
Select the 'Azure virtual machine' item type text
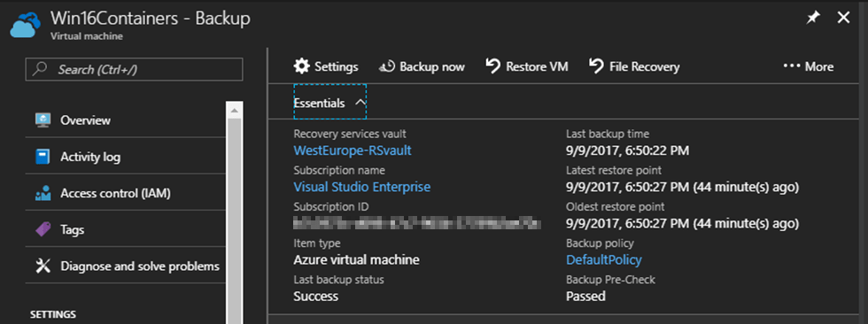[x=356, y=260]
